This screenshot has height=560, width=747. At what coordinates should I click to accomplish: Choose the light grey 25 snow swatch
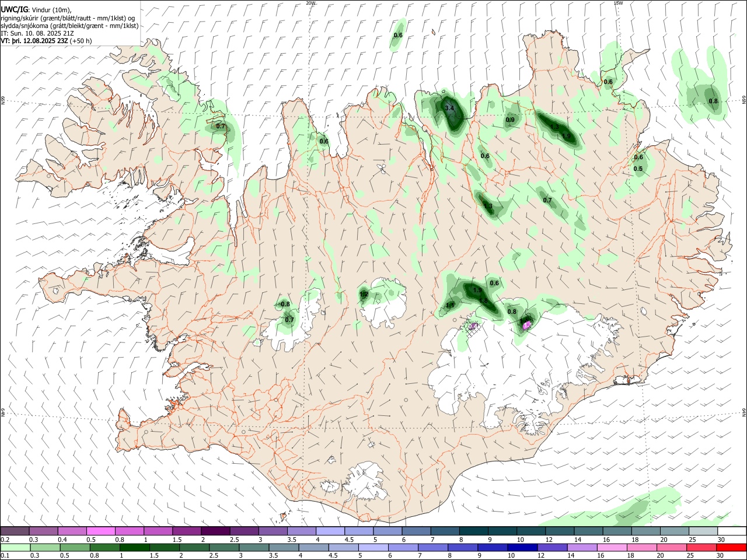point(703,531)
